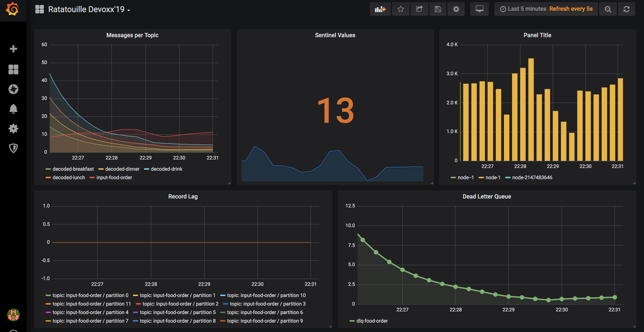Click the node-1 yellow legend color swatch
Screen dimensions: 644x332
click(x=481, y=178)
